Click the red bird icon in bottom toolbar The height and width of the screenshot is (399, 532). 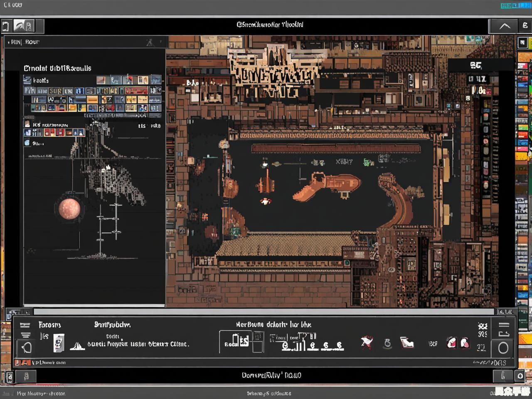point(366,343)
